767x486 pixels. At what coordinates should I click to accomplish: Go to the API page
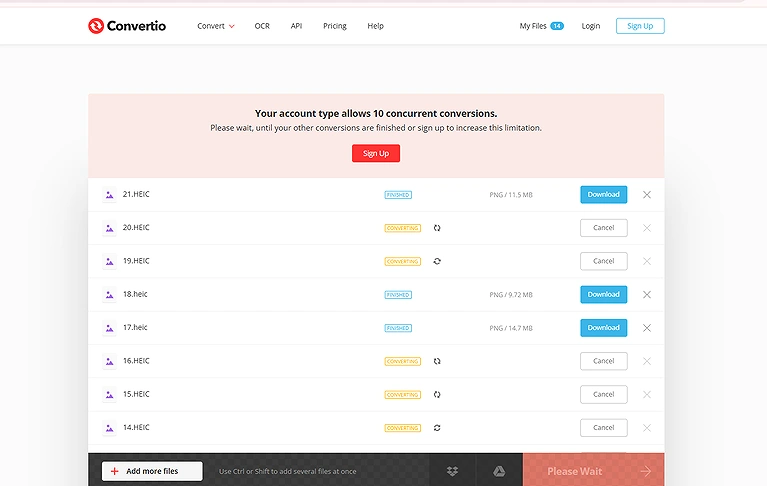pyautogui.click(x=296, y=26)
